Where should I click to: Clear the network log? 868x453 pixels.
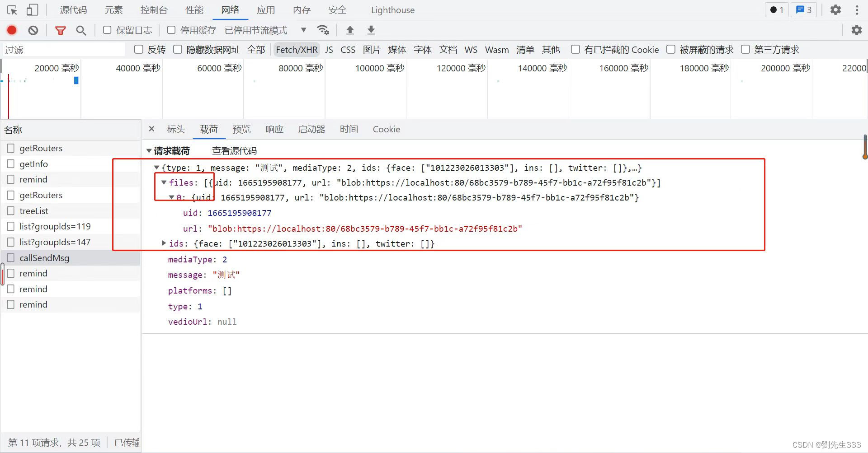[x=33, y=30]
